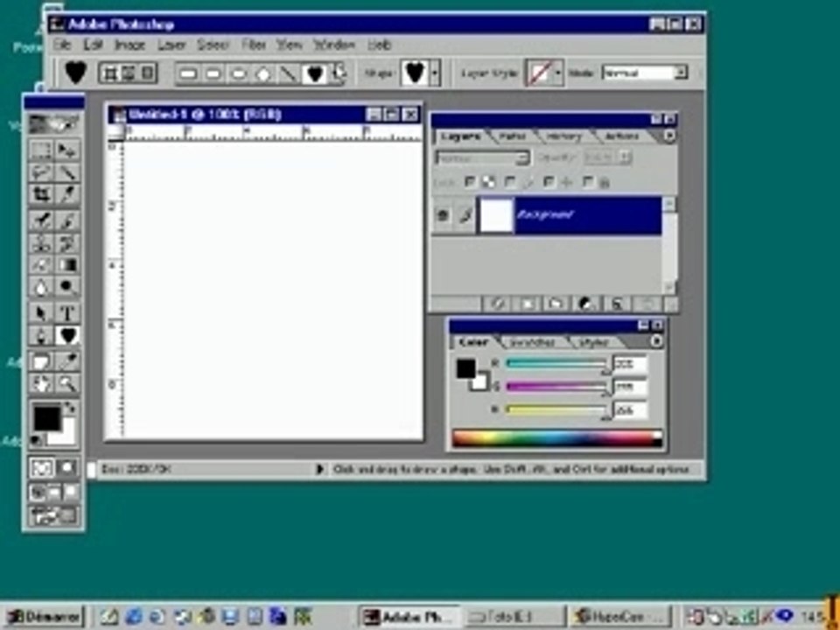Screen dimensions: 840x630
Task: Select the History Brush tool
Action: [67, 242]
